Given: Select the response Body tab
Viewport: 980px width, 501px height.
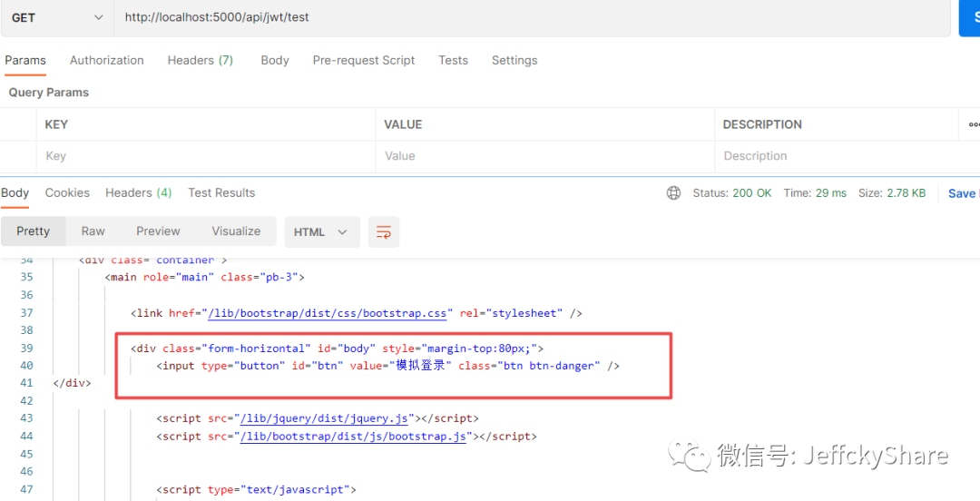Looking at the screenshot, I should (15, 192).
